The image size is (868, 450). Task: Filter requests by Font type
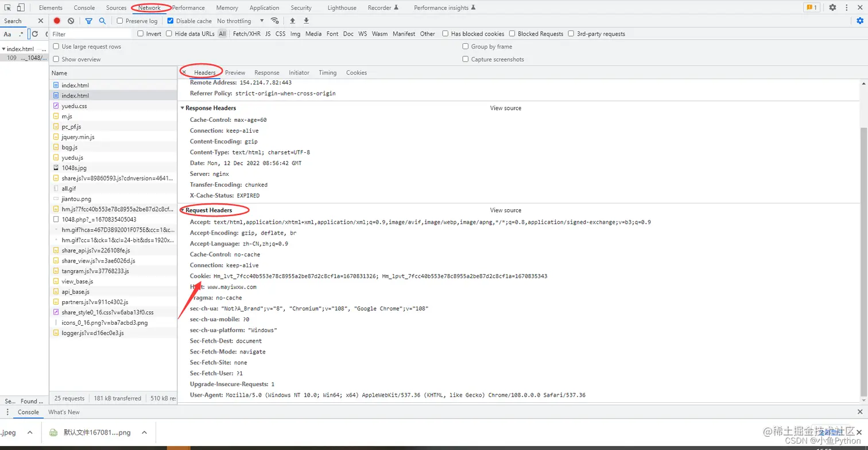tap(332, 34)
